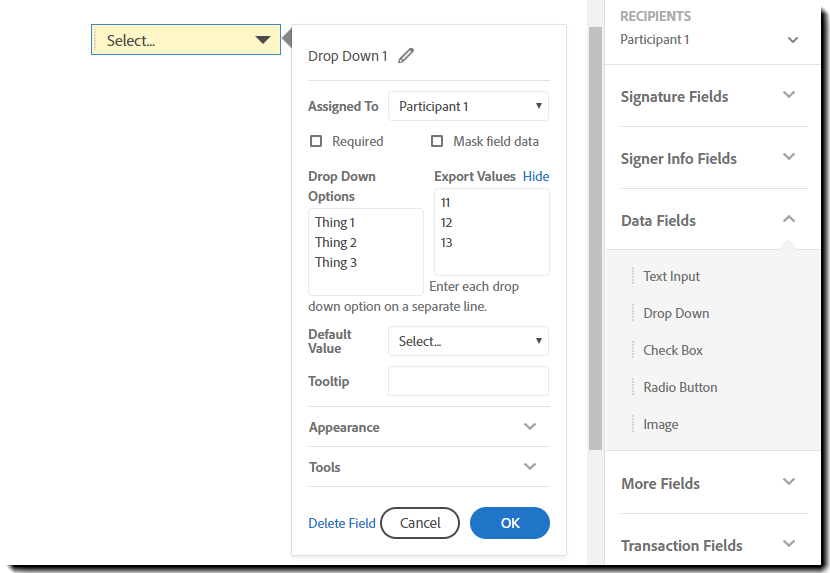The height and width of the screenshot is (573, 830).
Task: Expand the Signer Info Fields panel
Action: (x=789, y=158)
